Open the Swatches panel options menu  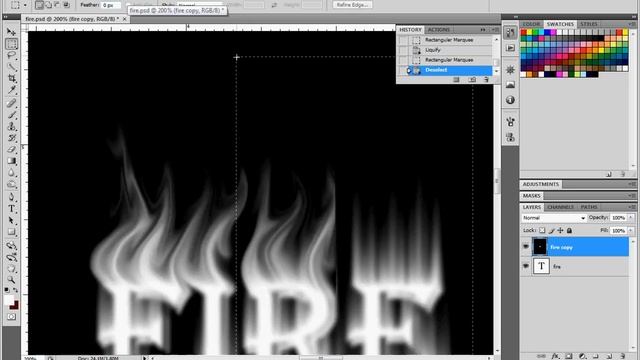[632, 24]
